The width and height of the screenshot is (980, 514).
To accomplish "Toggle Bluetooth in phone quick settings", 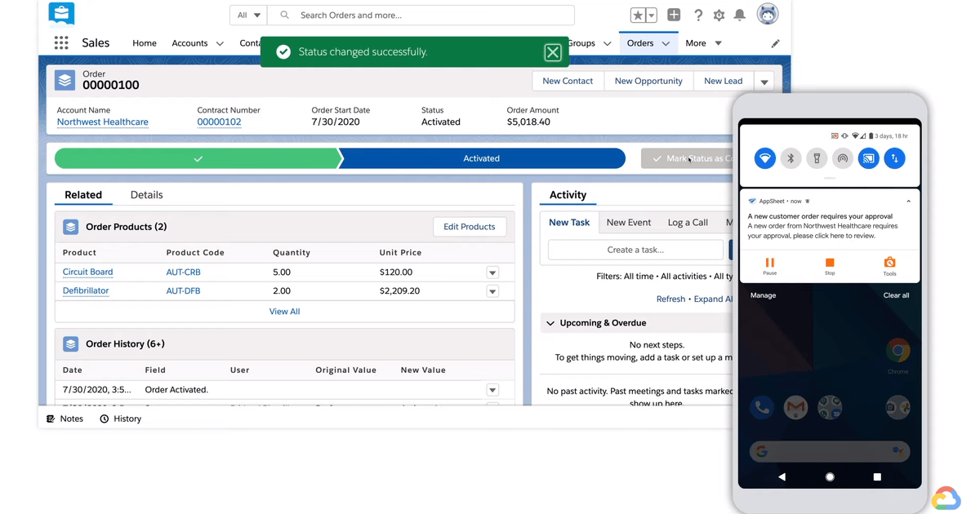I will [x=791, y=158].
